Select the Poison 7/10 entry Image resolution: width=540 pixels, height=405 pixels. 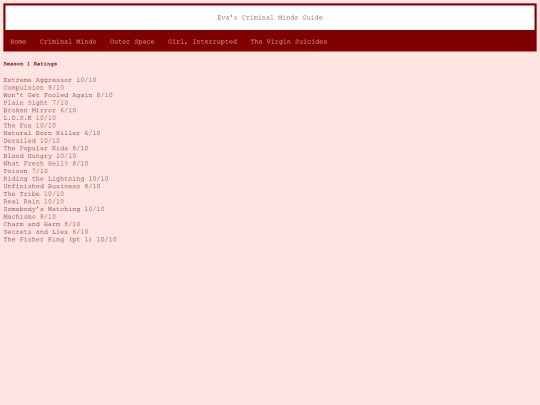coord(26,171)
